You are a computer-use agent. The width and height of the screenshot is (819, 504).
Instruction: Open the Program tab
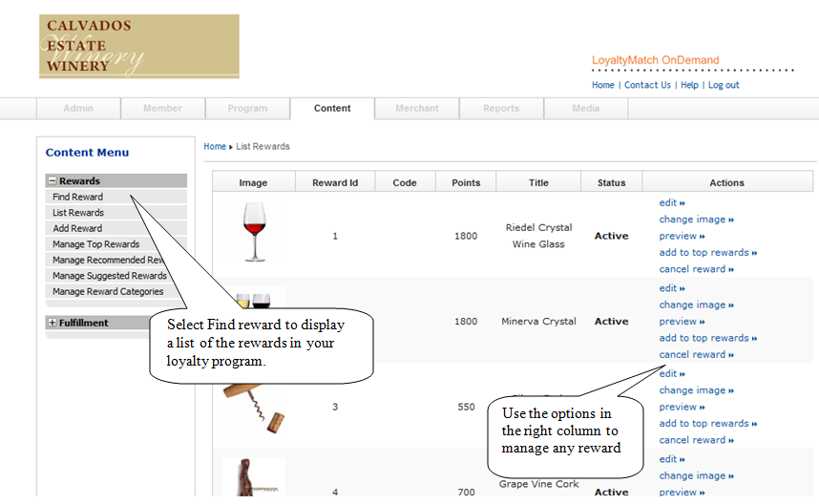(247, 108)
